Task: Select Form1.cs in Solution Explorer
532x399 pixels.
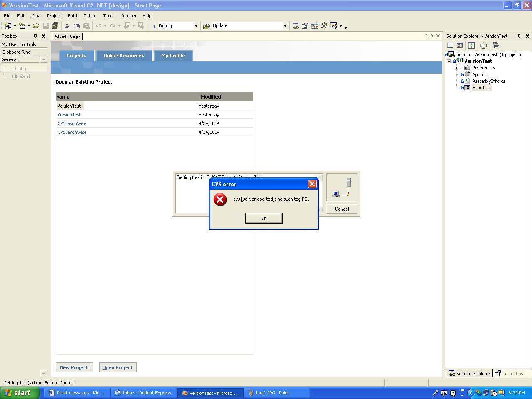Action: coord(481,88)
